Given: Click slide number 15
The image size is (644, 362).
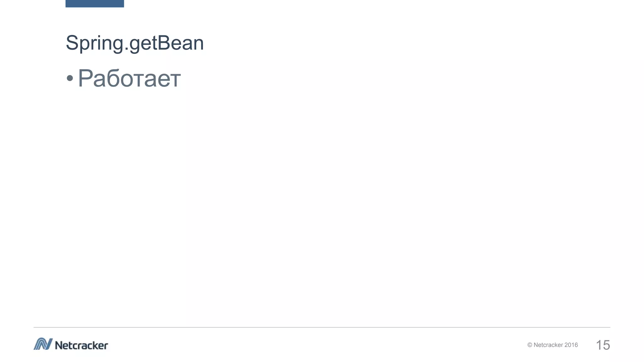Looking at the screenshot, I should click(x=603, y=345).
